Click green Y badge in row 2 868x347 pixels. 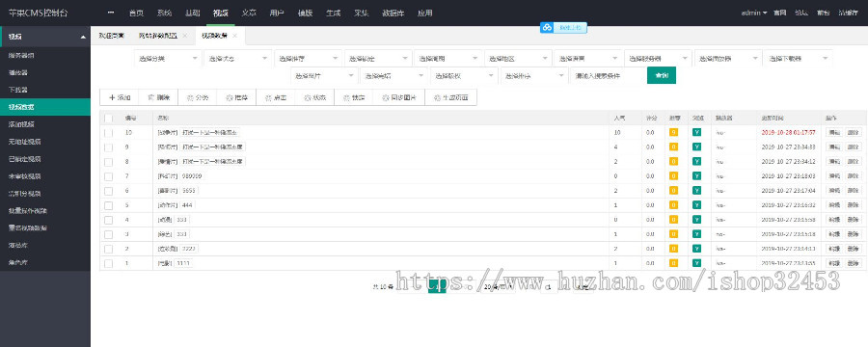696,249
